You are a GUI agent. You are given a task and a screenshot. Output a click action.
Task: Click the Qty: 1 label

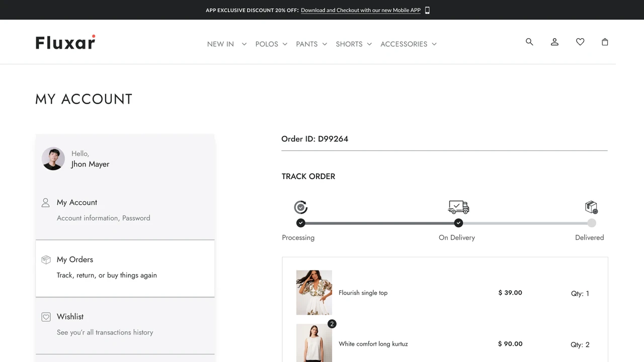pos(580,294)
